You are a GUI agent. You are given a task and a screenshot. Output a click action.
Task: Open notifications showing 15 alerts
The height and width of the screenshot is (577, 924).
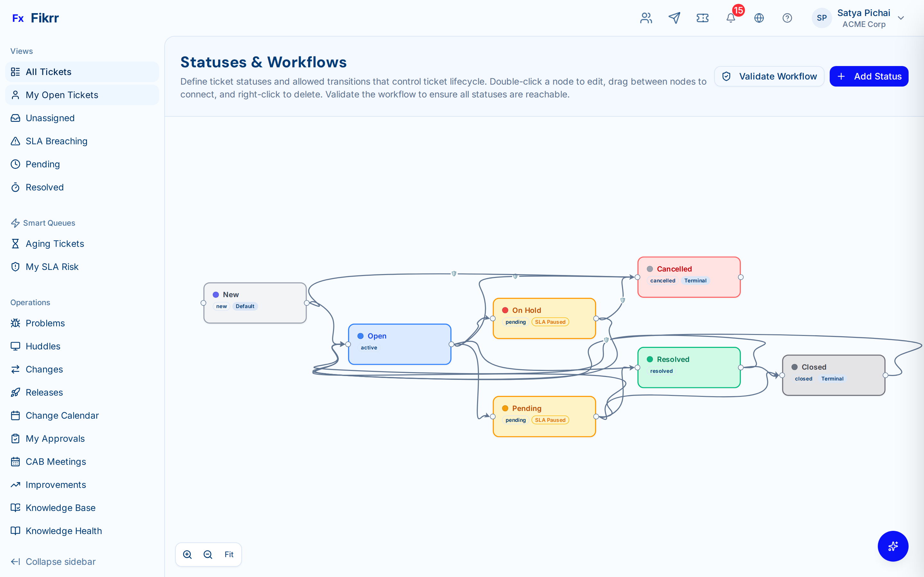click(731, 18)
